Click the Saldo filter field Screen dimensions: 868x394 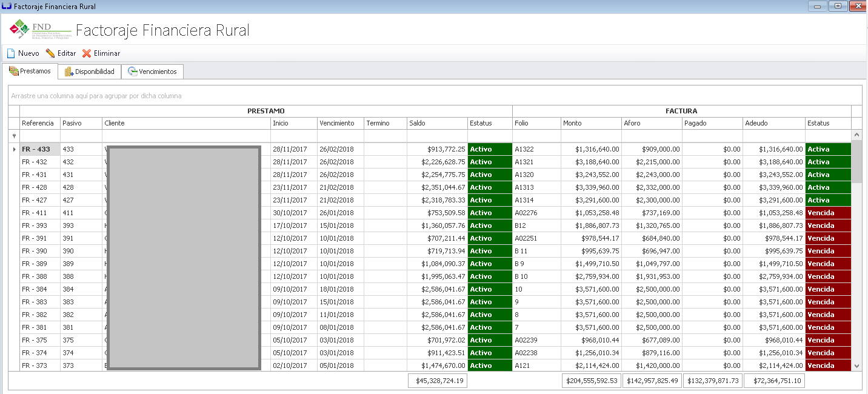pos(437,136)
